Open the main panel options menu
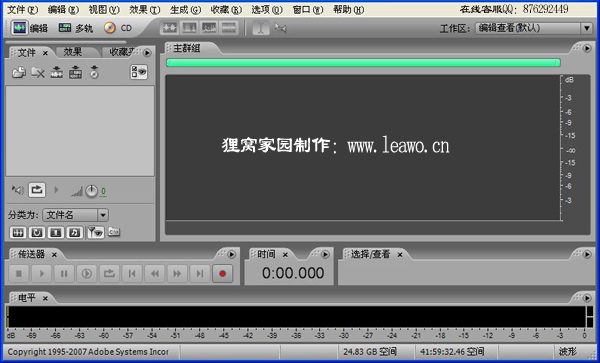Viewport: 600px width, 363px height. [587, 48]
